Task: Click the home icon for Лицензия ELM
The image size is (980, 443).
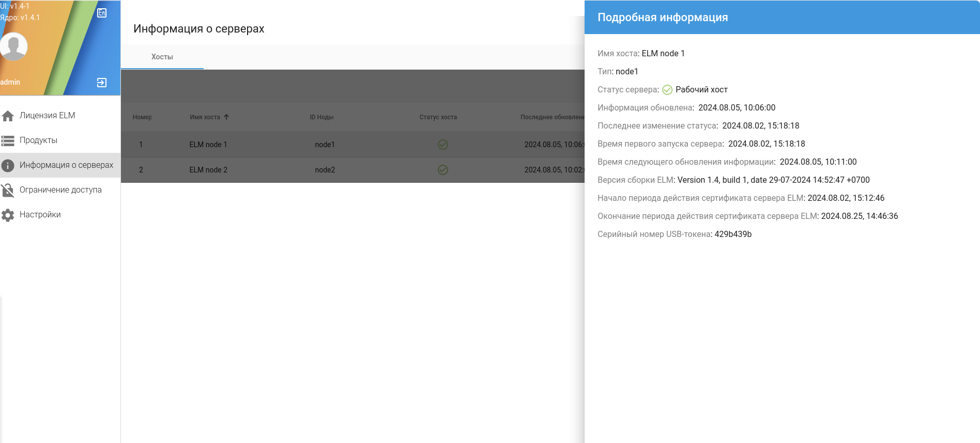Action: pos(8,116)
